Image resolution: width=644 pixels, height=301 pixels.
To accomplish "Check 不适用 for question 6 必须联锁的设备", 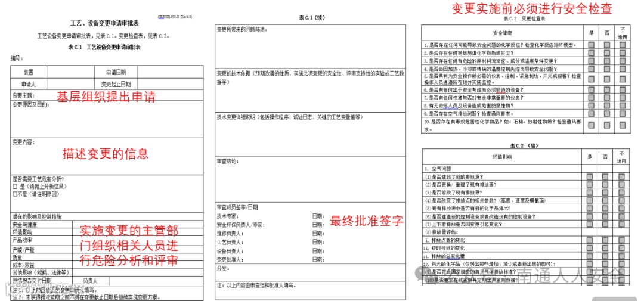I will coord(623,89).
